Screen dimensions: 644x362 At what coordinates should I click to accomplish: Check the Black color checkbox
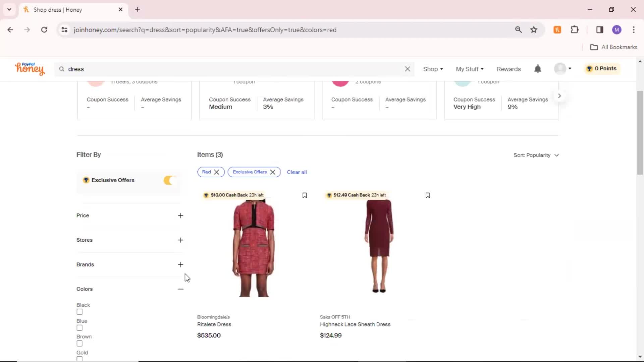click(79, 312)
